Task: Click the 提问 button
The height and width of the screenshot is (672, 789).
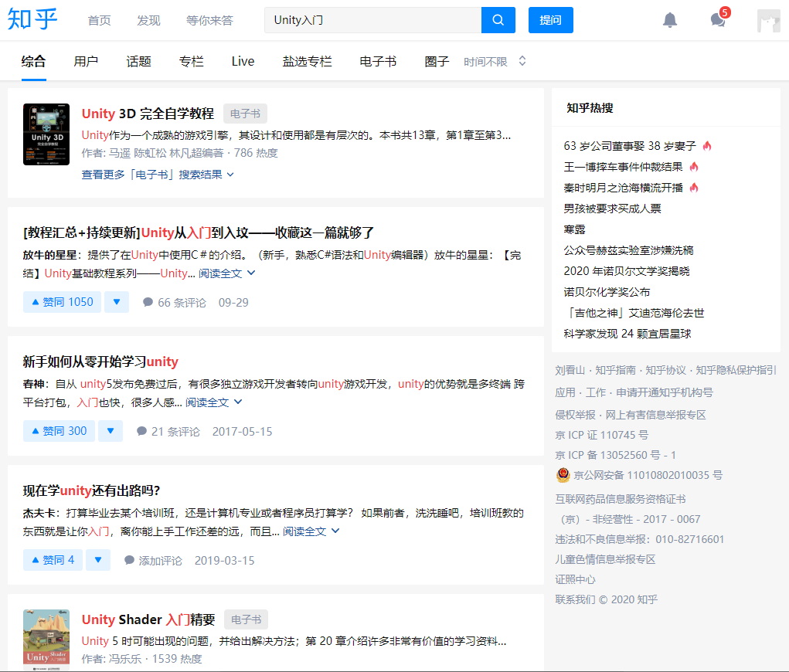Action: coord(550,20)
